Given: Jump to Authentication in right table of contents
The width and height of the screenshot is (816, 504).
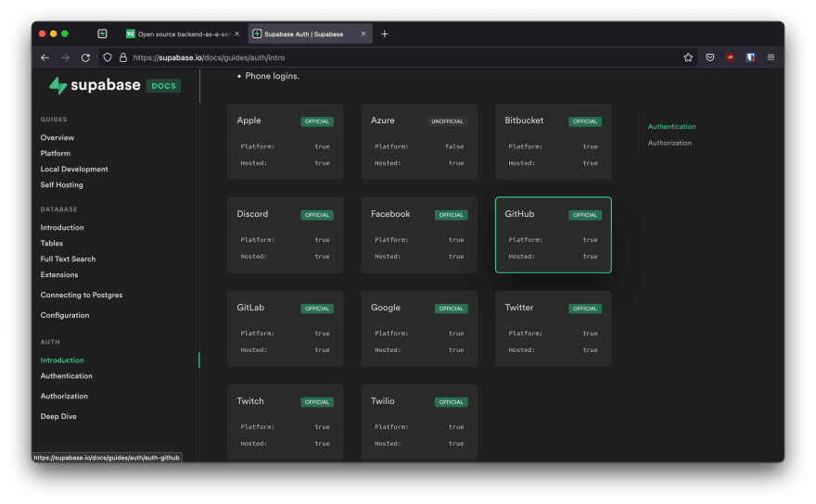Looking at the screenshot, I should 671,126.
